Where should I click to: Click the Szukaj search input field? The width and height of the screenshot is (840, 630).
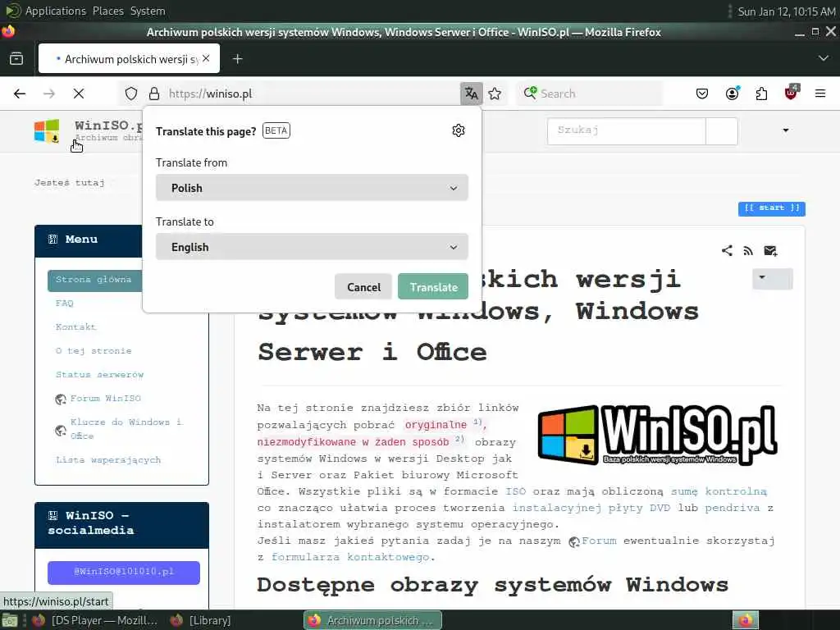click(x=626, y=131)
